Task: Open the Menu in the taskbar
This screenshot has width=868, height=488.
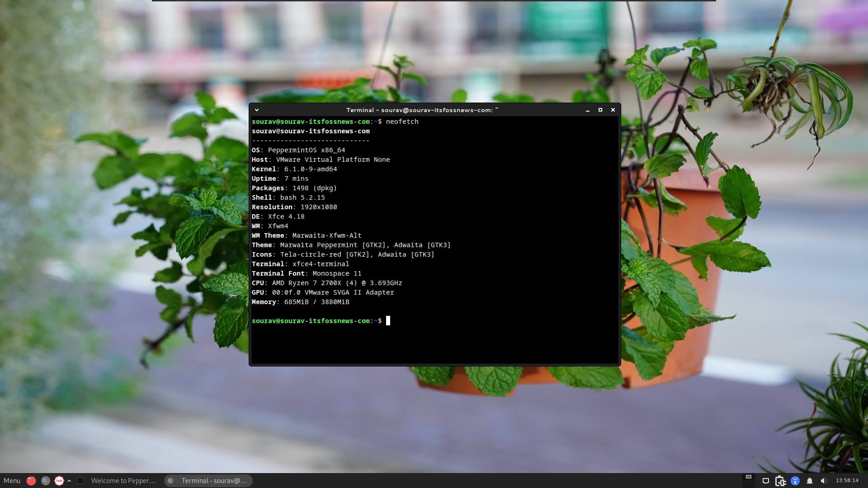Action: coord(12,481)
